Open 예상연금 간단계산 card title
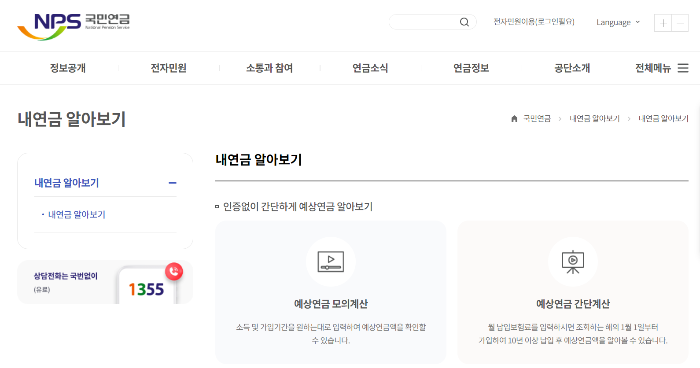Viewport: 700px width, 368px height. [573, 304]
